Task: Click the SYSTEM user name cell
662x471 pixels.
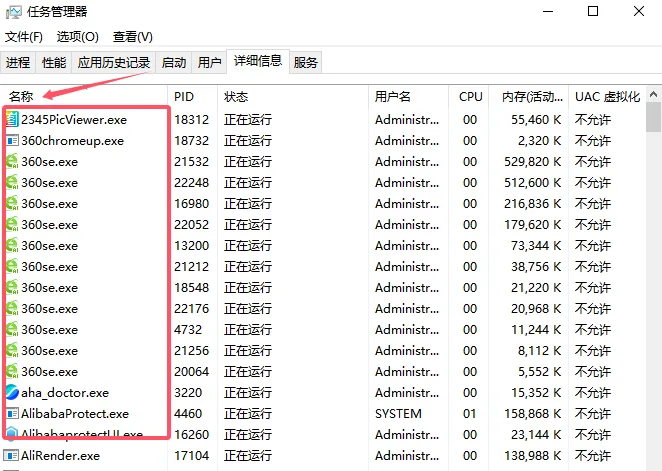Action: [x=398, y=414]
